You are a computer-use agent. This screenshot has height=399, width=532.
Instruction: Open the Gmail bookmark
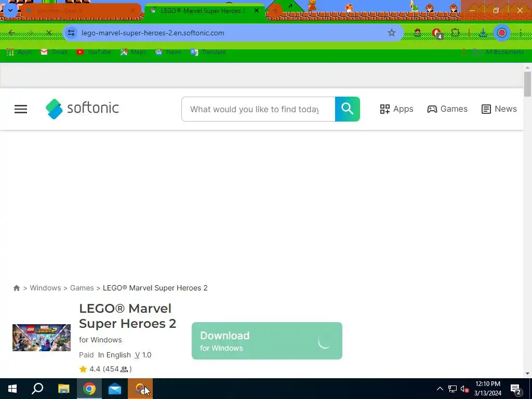coord(54,52)
